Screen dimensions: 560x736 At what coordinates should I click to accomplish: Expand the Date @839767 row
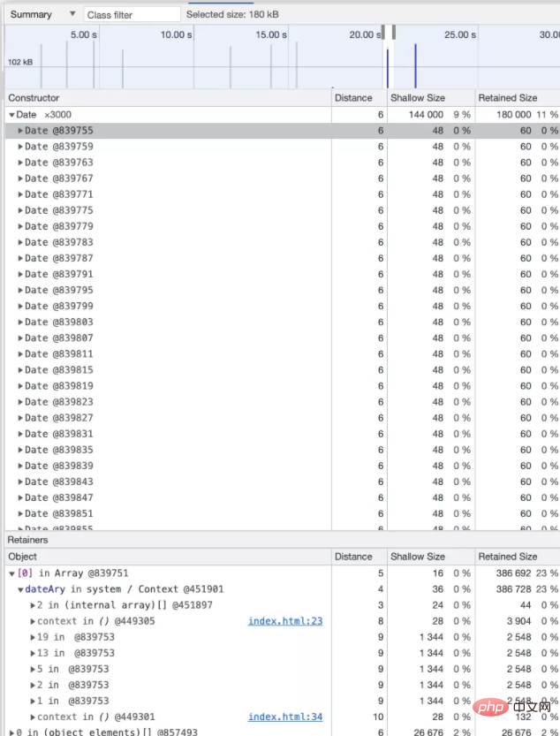[20, 178]
